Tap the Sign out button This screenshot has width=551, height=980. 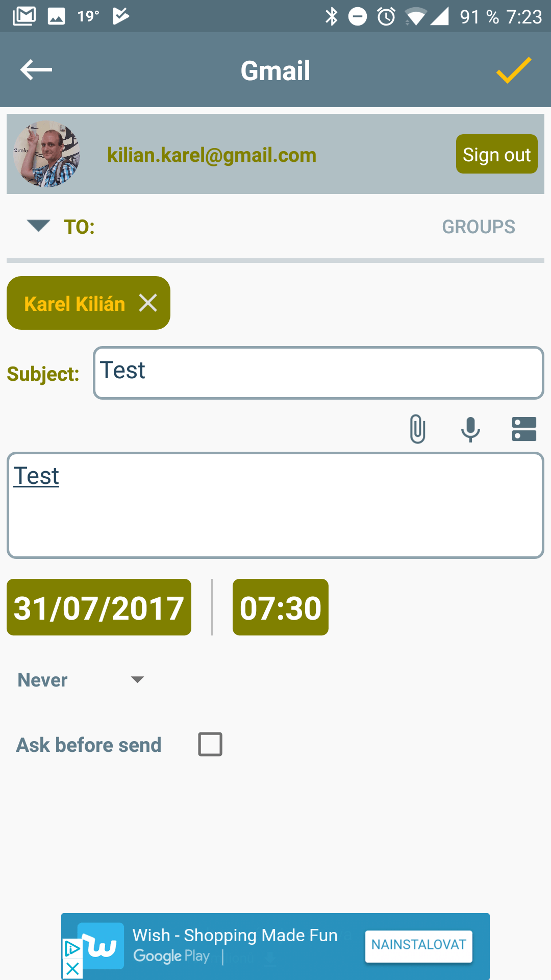(x=497, y=154)
